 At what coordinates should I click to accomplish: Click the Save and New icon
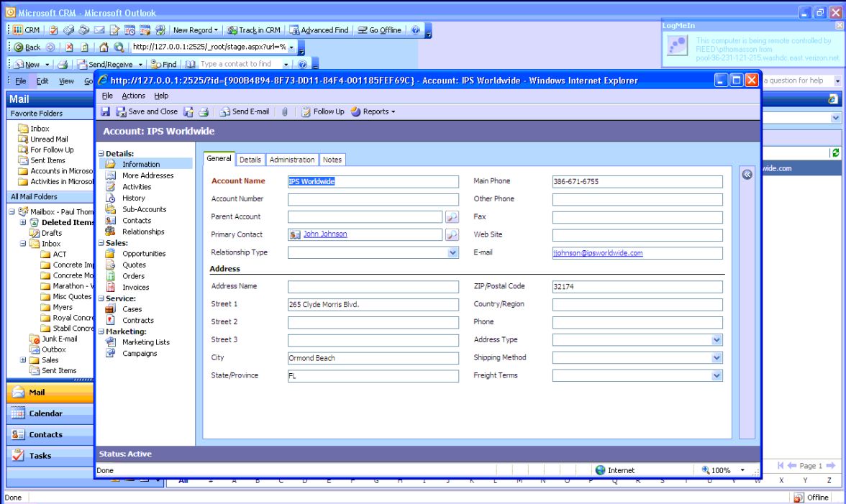coord(188,111)
